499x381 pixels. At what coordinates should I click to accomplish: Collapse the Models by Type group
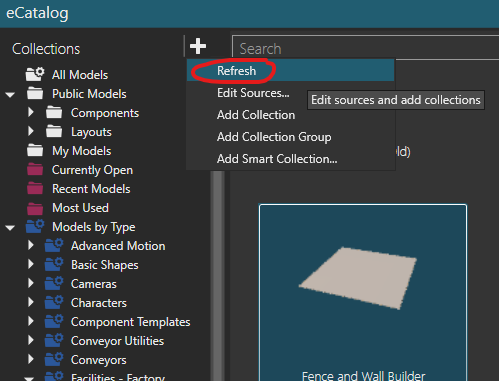[x=10, y=228]
